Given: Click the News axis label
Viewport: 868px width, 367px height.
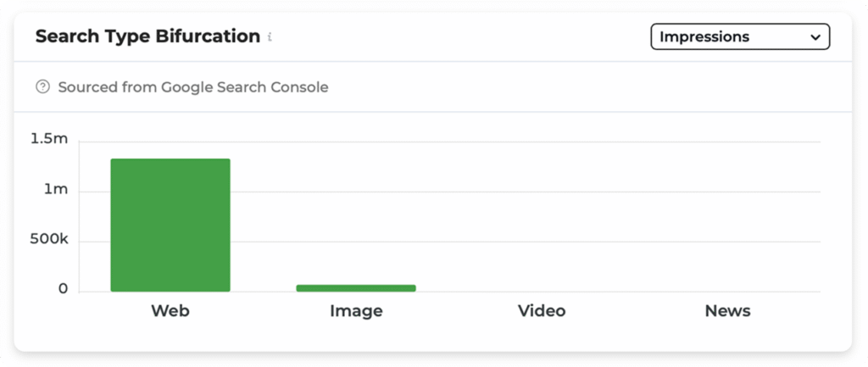Looking at the screenshot, I should [727, 311].
